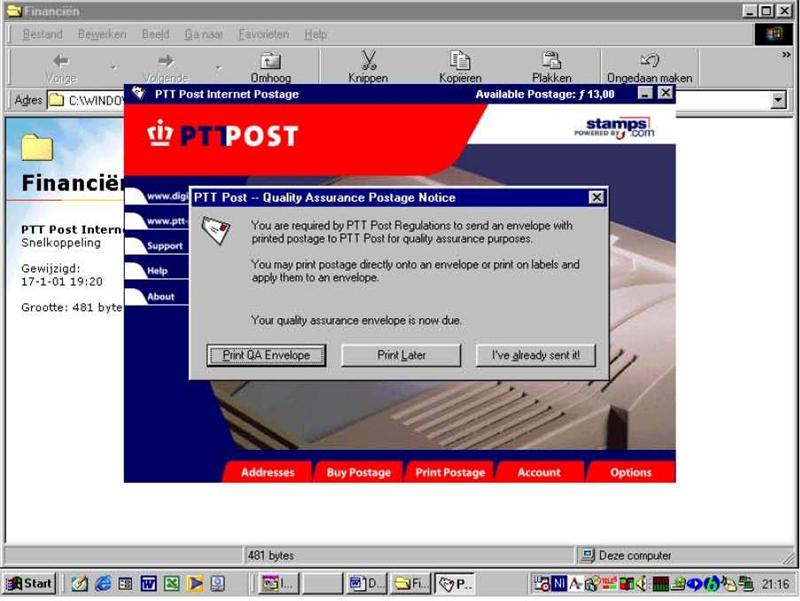Click the Show Desktop Quick Launch icon
This screenshot has height=601, width=800.
coord(80,583)
